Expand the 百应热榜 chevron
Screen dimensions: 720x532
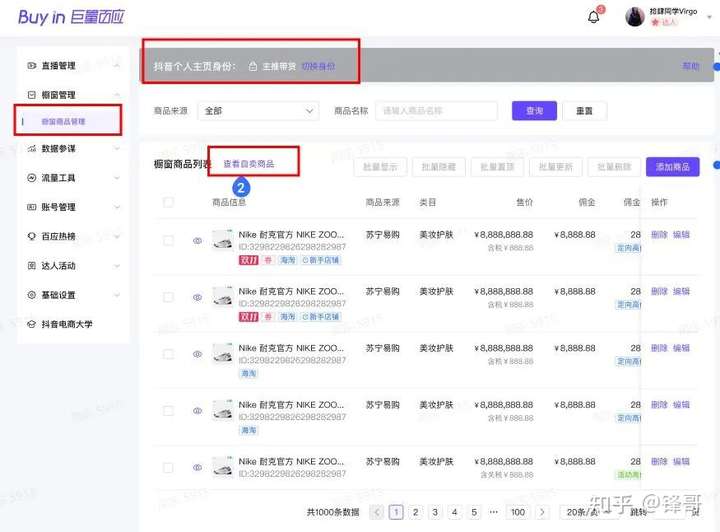click(x=117, y=236)
